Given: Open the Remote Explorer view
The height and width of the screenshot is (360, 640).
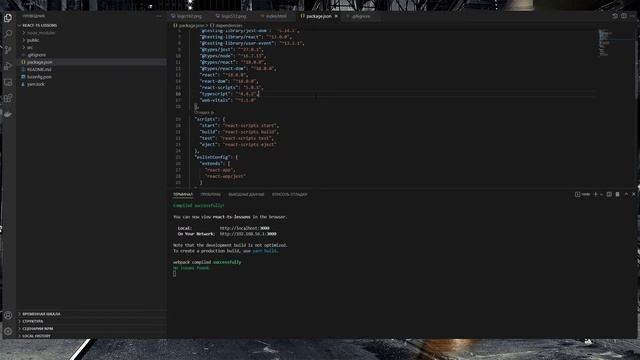Looking at the screenshot, I should [x=8, y=82].
